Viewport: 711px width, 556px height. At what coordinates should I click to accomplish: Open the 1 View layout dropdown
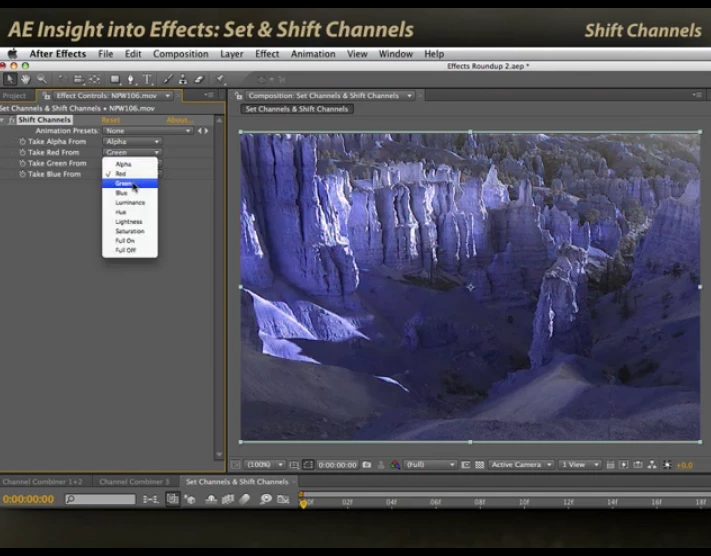coord(580,465)
